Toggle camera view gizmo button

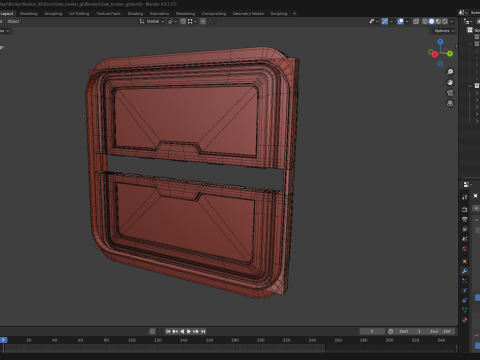pos(450,93)
